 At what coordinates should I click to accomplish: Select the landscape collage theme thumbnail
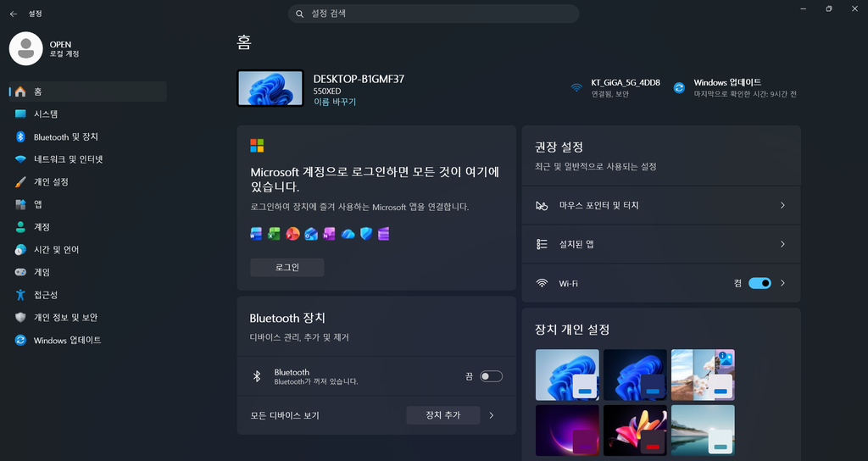703,375
